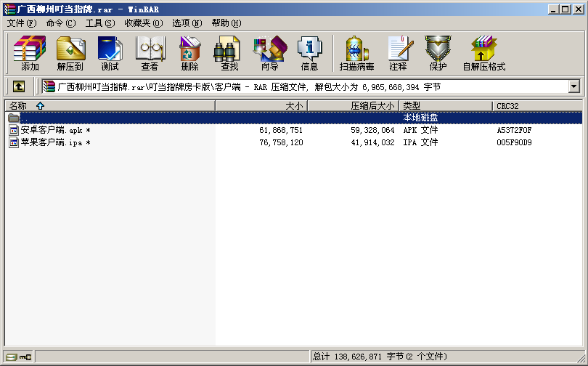Go up one folder level button
The height and width of the screenshot is (366, 588).
(x=19, y=86)
